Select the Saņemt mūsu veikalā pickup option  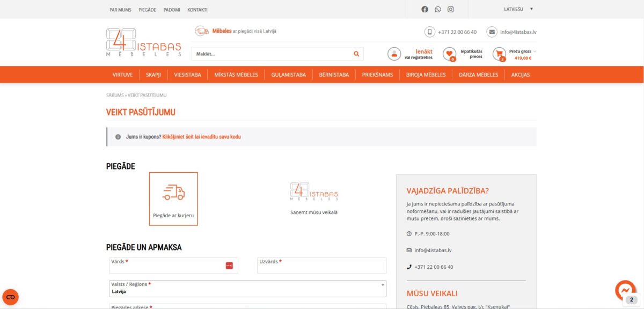(315, 198)
